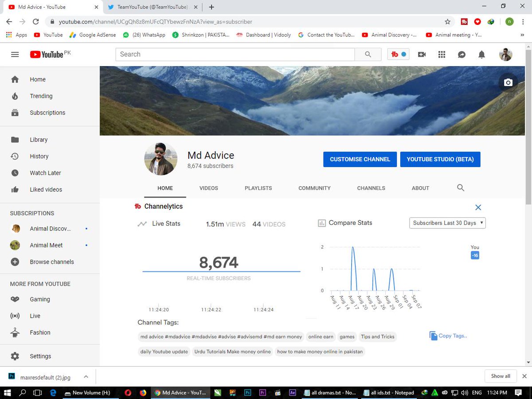Viewport: 532px width, 399px height.
Task: Click the banner camera edit icon
Action: tap(508, 82)
